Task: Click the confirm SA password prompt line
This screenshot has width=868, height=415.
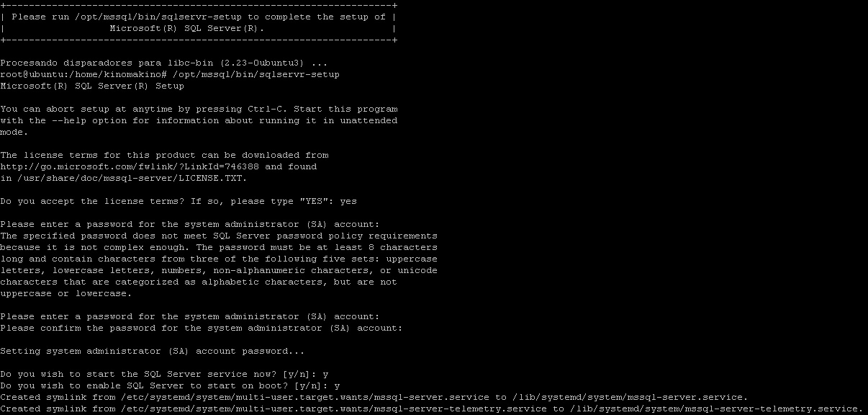Action: coord(202,328)
